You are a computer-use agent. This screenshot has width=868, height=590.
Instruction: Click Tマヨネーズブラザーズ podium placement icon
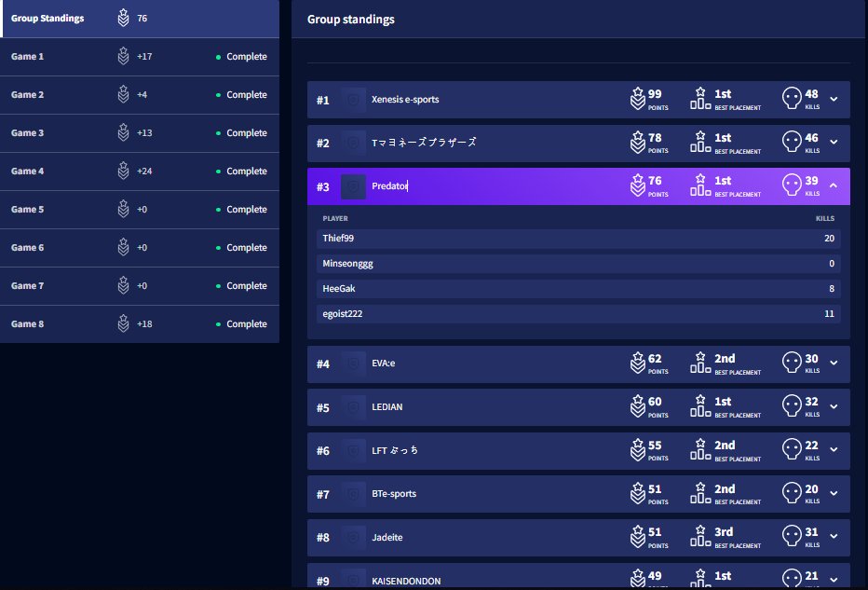700,142
